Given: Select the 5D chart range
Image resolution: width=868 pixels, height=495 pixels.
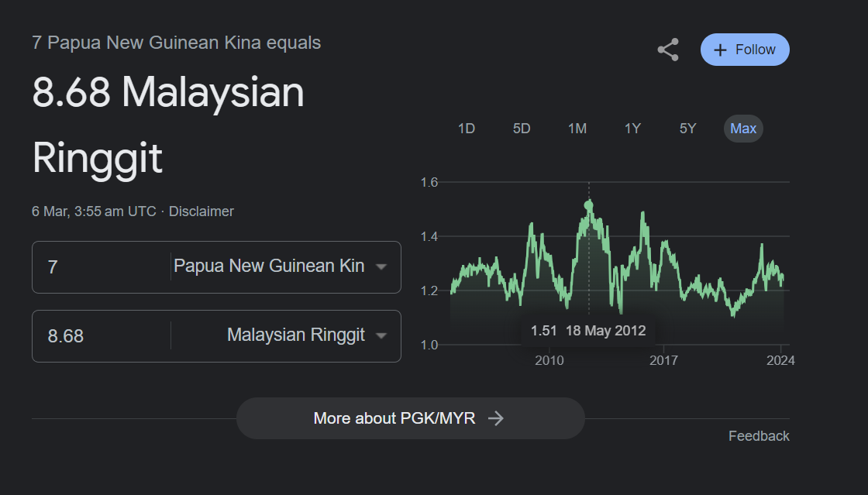Looking at the screenshot, I should 522,129.
